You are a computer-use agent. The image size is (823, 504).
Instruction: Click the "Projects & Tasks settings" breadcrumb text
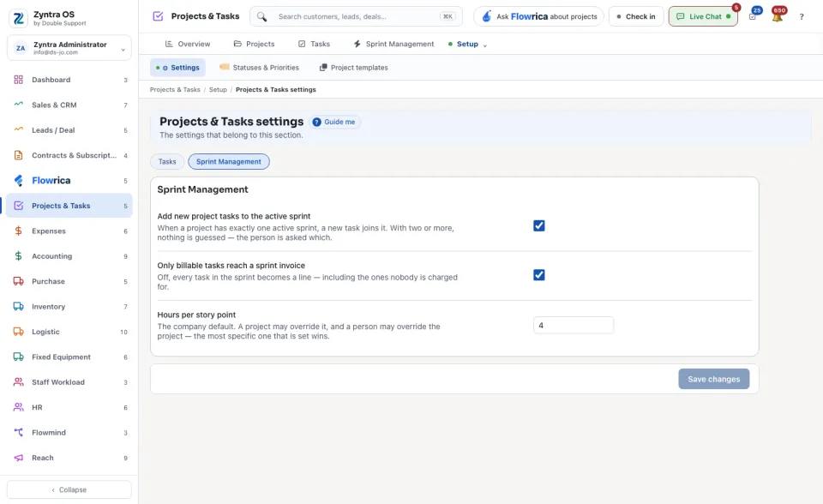[x=275, y=90]
